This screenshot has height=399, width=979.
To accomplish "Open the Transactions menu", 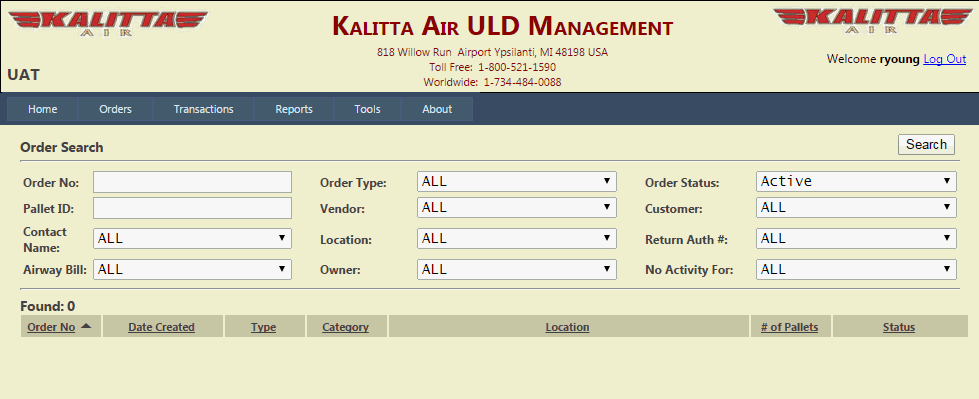I will [x=204, y=109].
